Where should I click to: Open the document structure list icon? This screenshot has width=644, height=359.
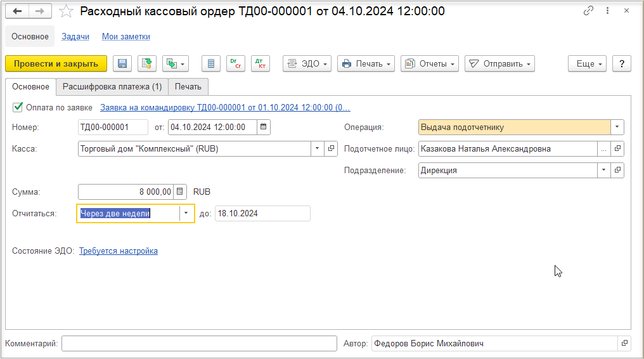(x=211, y=63)
